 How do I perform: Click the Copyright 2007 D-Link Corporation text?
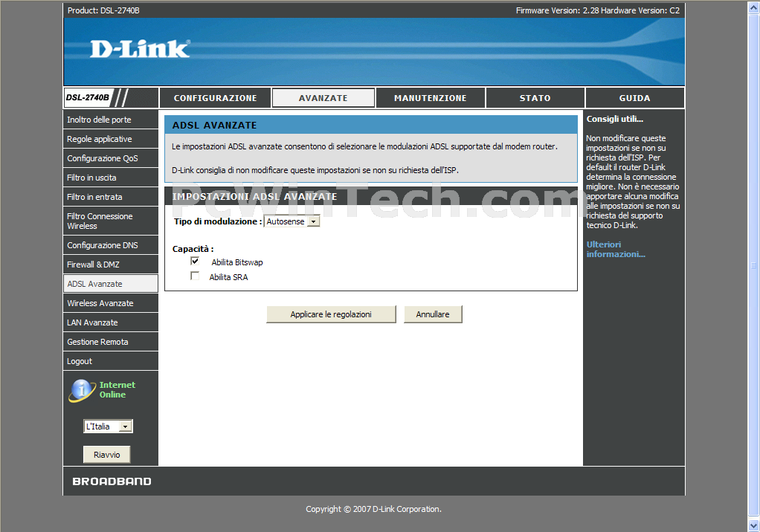tap(373, 509)
